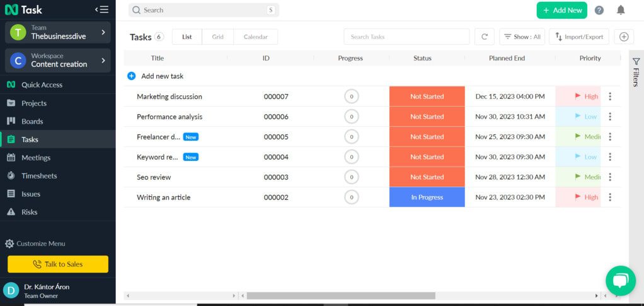
Task: Open Risks in the sidebar
Action: pos(58,212)
